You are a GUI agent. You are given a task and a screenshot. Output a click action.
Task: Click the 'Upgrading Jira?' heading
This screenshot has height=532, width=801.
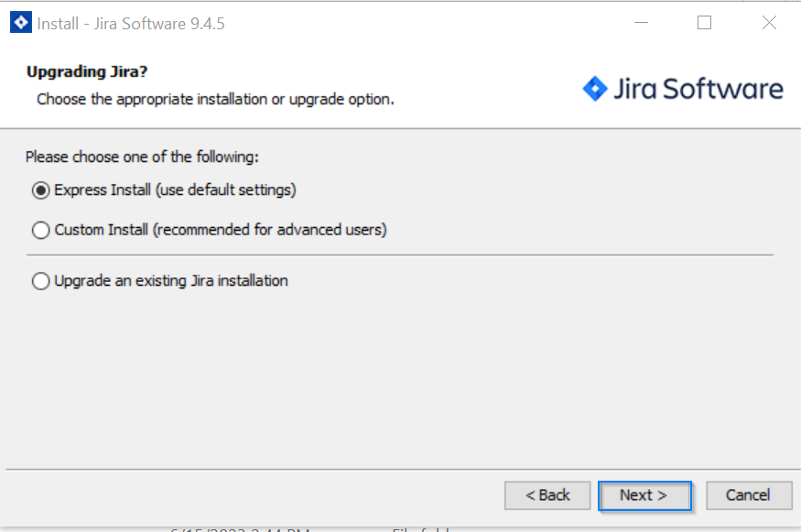tap(87, 71)
